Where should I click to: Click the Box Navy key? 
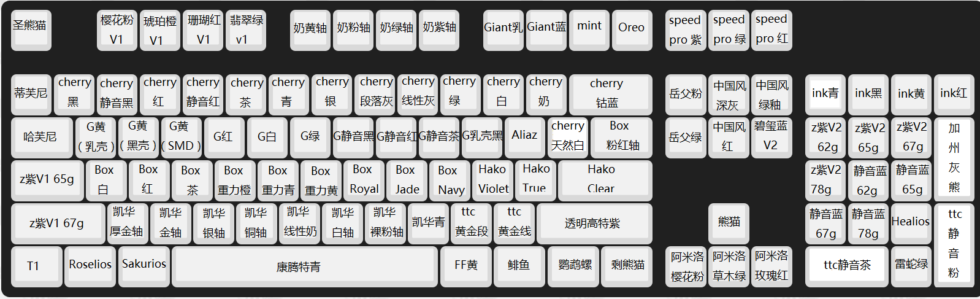(449, 180)
